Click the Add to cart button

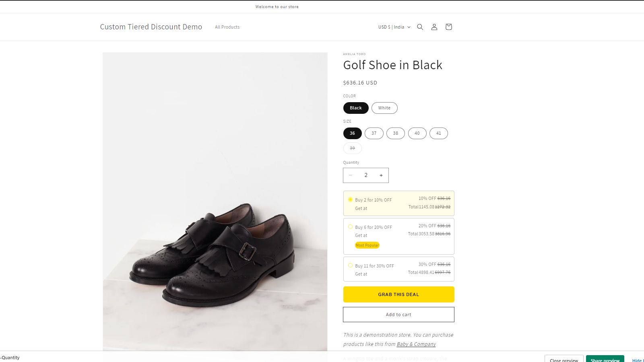click(398, 314)
